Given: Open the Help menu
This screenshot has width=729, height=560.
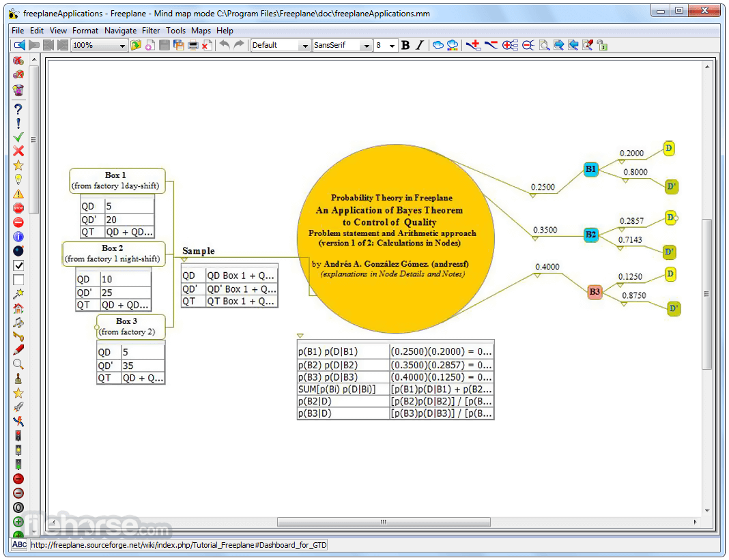Looking at the screenshot, I should click(225, 31).
